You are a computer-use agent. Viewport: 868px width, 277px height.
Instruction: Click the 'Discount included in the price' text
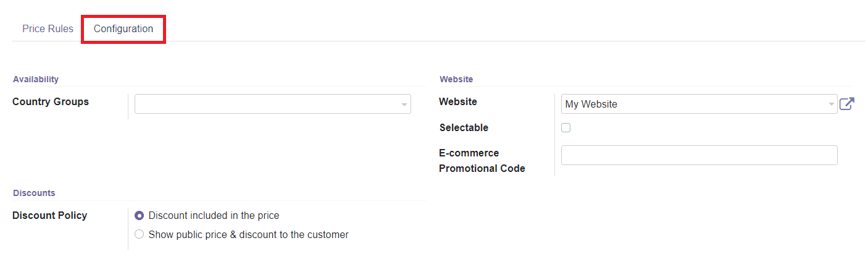[214, 216]
